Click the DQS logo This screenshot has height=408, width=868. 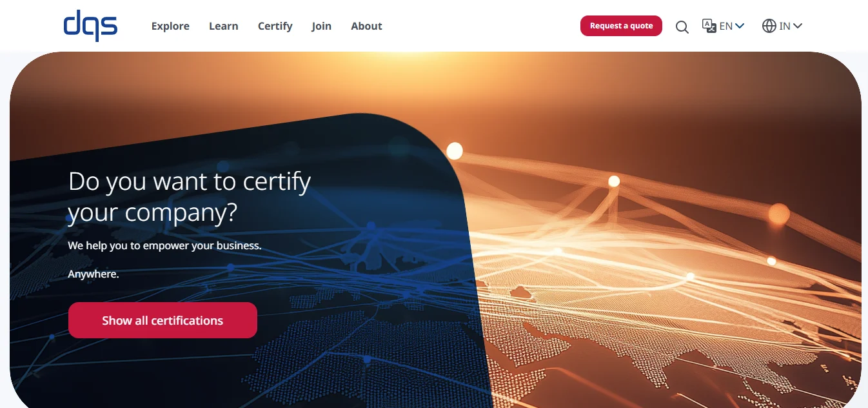pyautogui.click(x=90, y=26)
